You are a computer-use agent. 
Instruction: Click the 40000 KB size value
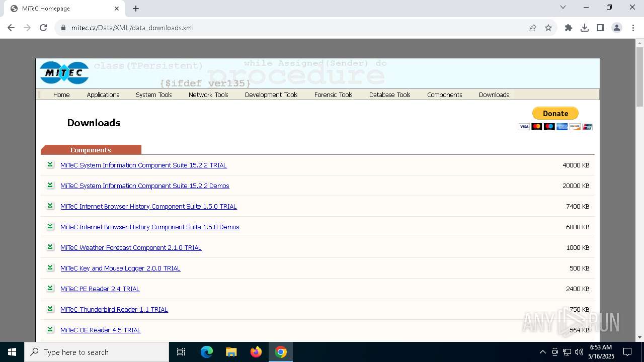576,165
